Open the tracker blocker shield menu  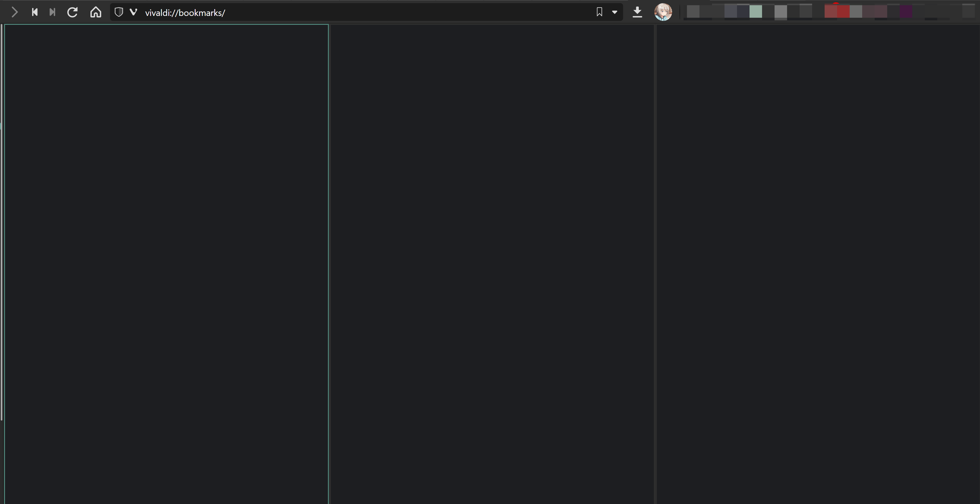119,12
